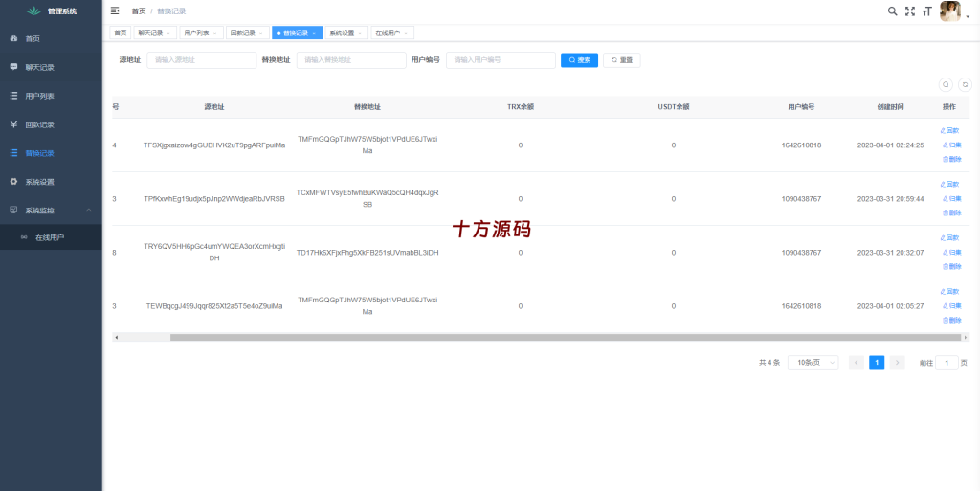Toggle fullscreen mode icon in header
980x491 pixels.
pos(910,11)
